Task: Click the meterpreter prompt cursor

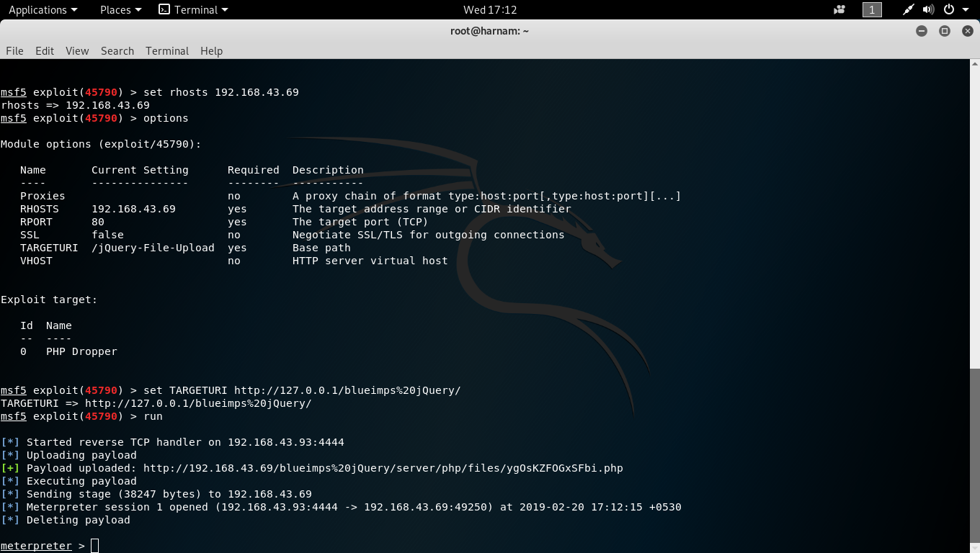Action: pyautogui.click(x=94, y=546)
